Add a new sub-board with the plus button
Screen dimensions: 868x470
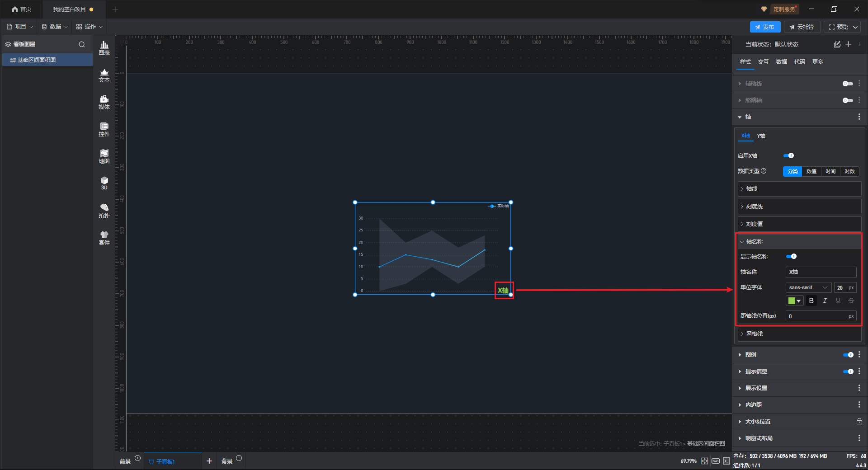coord(209,461)
